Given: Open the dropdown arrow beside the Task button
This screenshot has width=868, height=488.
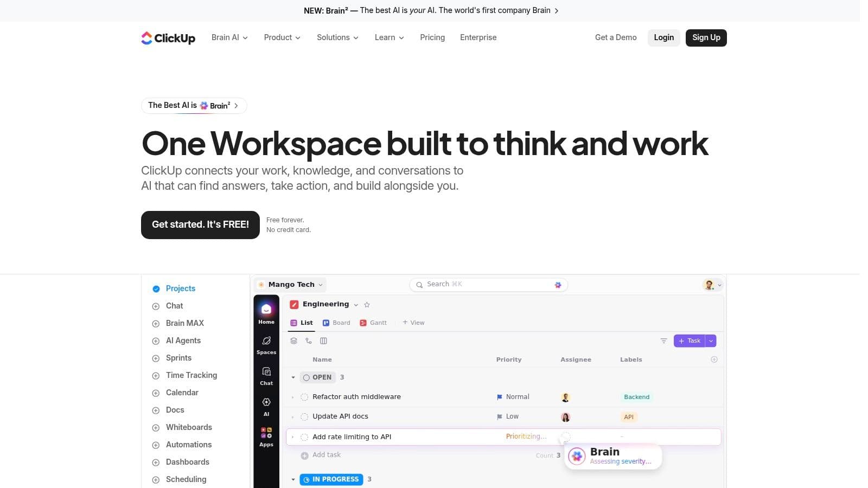Looking at the screenshot, I should [x=711, y=341].
